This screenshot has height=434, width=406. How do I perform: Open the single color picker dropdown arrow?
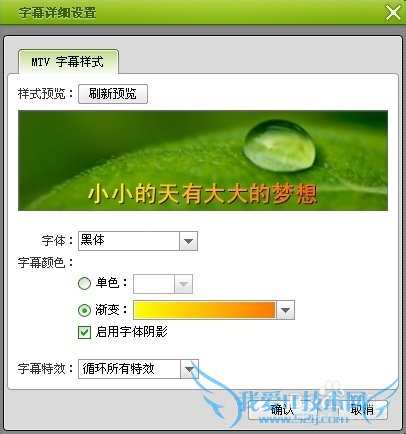click(183, 284)
